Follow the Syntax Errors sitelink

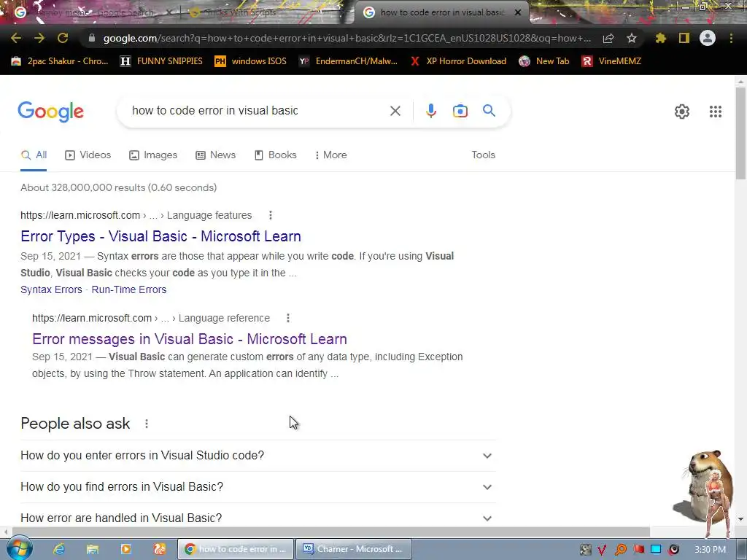[51, 289]
